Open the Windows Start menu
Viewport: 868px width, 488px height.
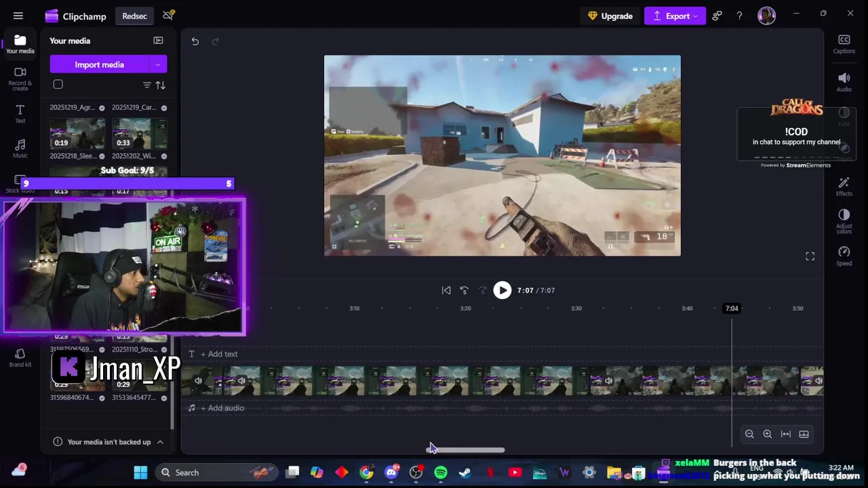coord(140,472)
